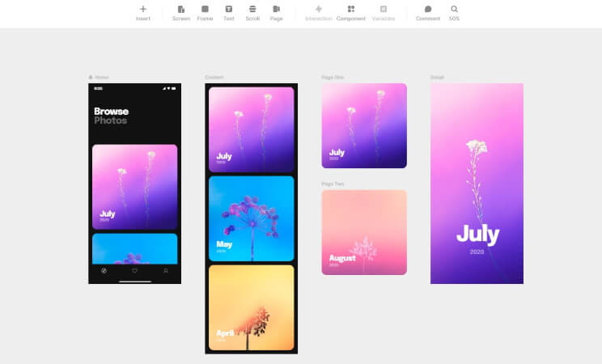602x364 pixels.
Task: Select the July card in the Content frame
Action: pyautogui.click(x=252, y=129)
